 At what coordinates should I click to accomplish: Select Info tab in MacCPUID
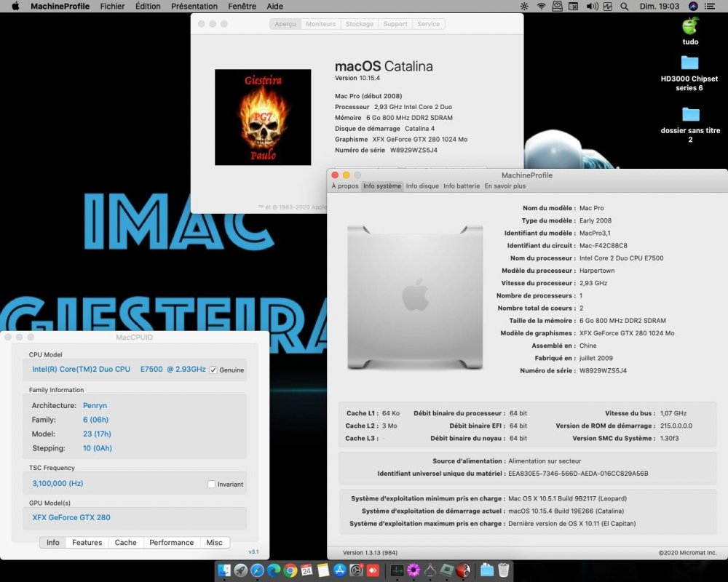click(53, 542)
